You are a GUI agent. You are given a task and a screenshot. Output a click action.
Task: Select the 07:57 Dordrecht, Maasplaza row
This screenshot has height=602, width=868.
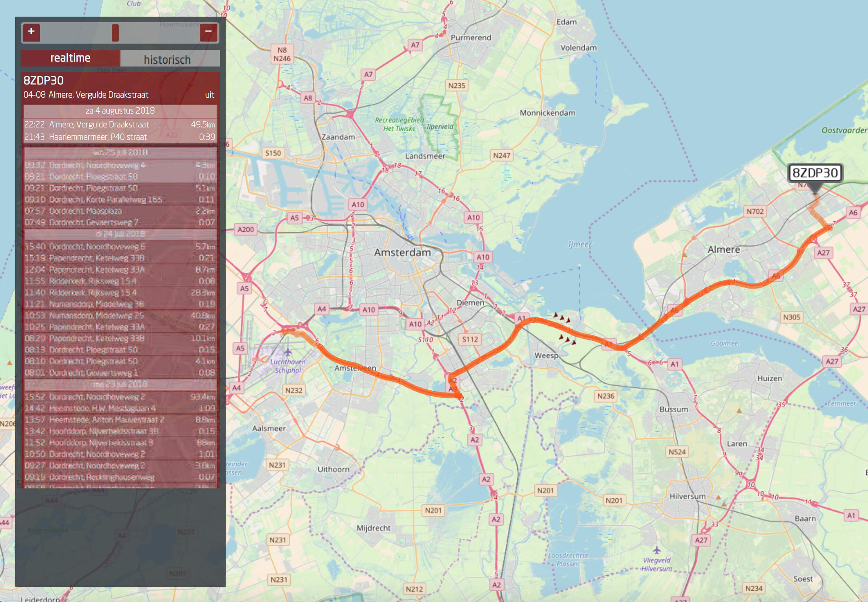pyautogui.click(x=120, y=211)
